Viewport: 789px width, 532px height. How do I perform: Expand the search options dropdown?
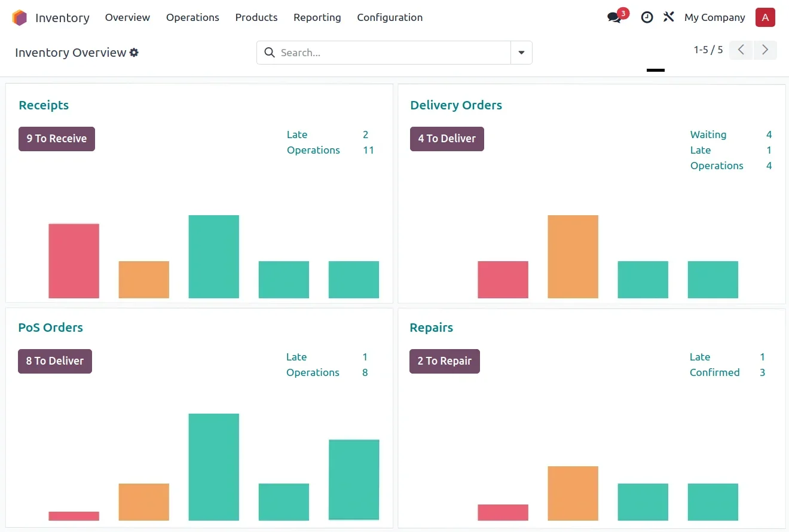pos(521,53)
